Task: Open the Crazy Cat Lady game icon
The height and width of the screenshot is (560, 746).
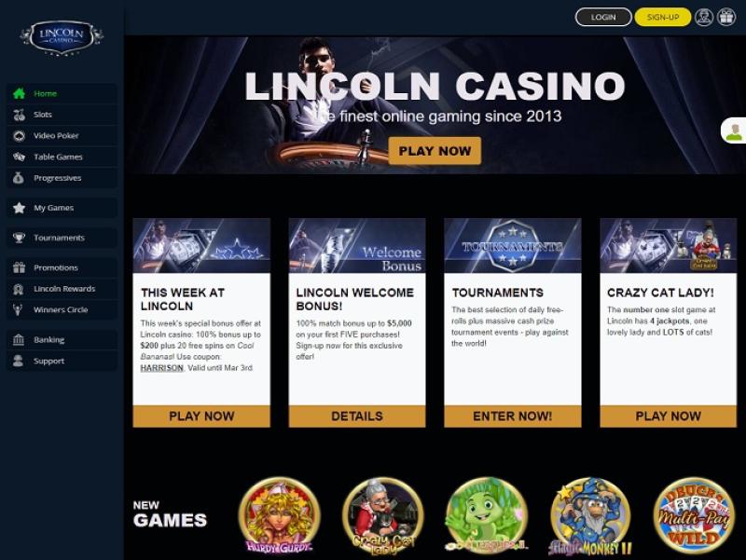Action: pyautogui.click(x=383, y=516)
